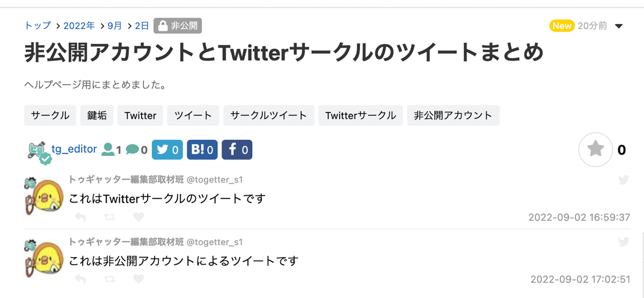
Task: Click the star favorite button
Action: pos(596,150)
